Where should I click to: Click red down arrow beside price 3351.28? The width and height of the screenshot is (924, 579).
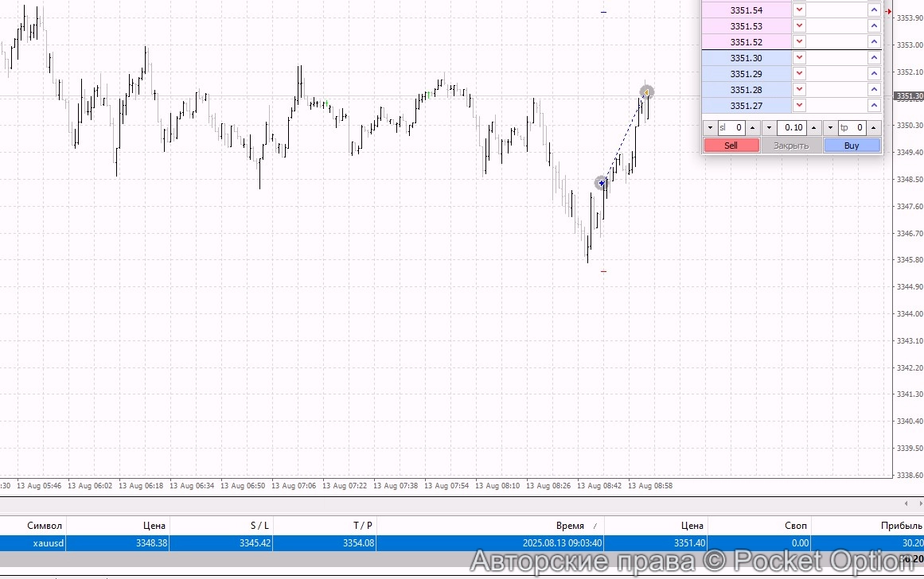point(800,90)
